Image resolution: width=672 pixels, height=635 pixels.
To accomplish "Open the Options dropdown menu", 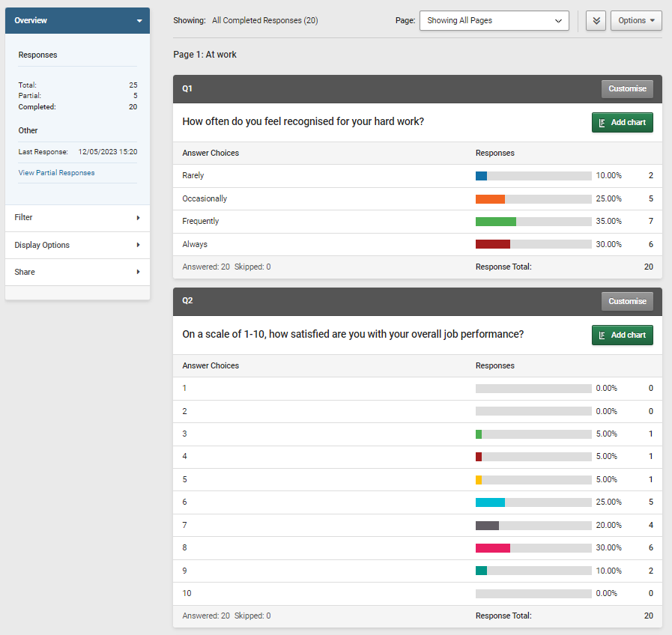I will click(635, 20).
